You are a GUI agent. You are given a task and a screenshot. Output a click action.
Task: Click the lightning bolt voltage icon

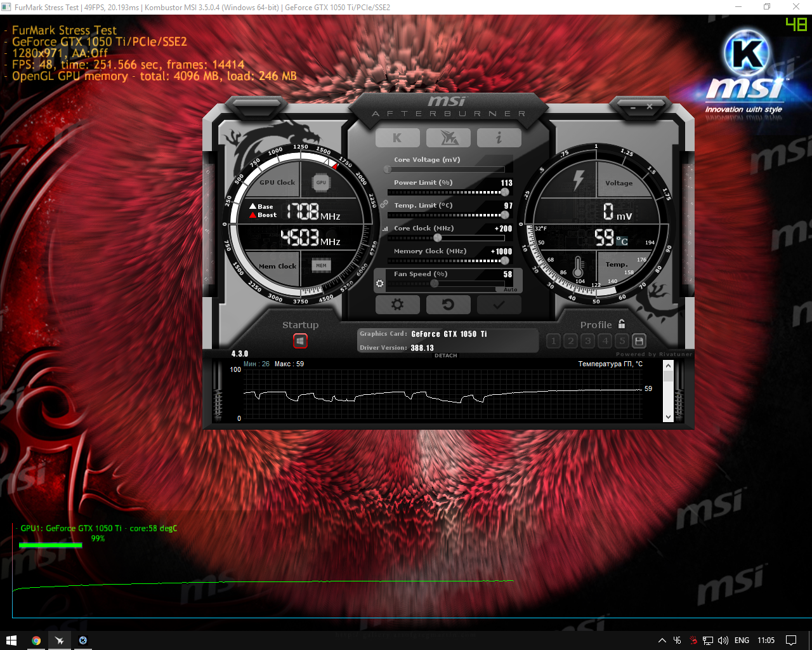(x=579, y=180)
